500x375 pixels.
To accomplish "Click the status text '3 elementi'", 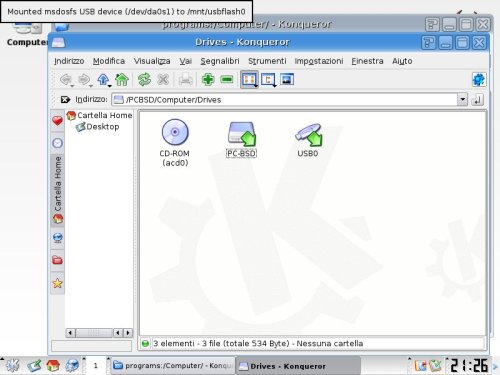I will (173, 343).
